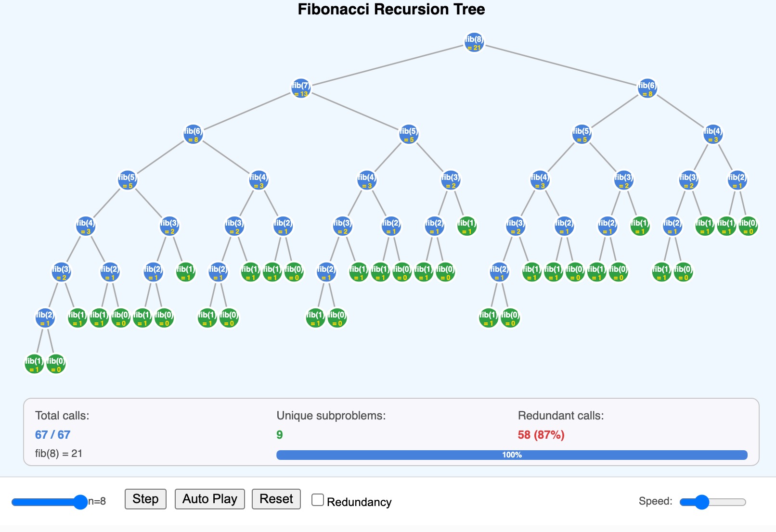Select fib(4) node at far right of tree
This screenshot has height=532, width=776.
(x=712, y=135)
